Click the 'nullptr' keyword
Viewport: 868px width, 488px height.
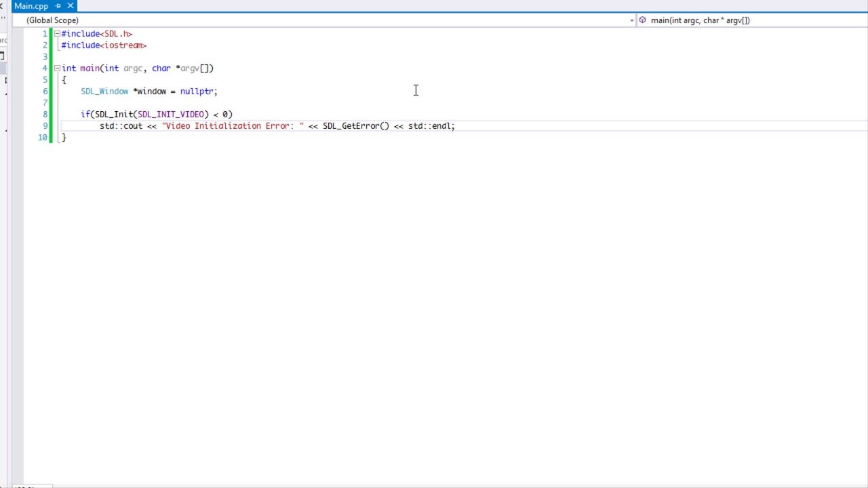[x=197, y=91]
